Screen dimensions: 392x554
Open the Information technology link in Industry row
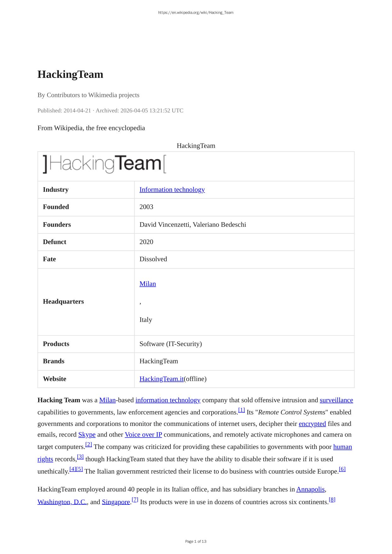[172, 190]
